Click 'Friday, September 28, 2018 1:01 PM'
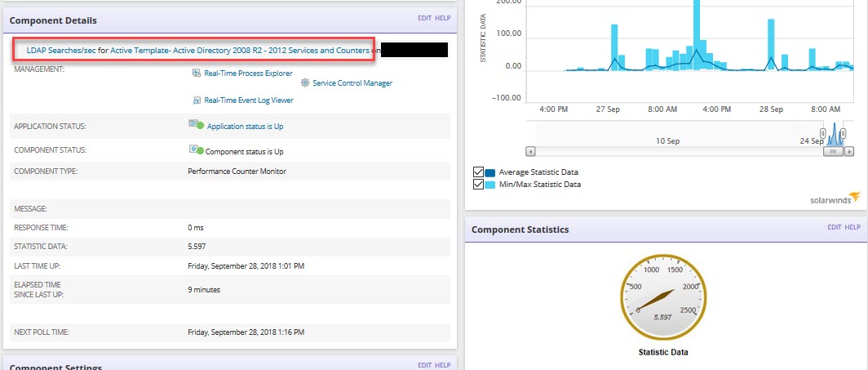Image resolution: width=868 pixels, height=370 pixels. point(246,266)
